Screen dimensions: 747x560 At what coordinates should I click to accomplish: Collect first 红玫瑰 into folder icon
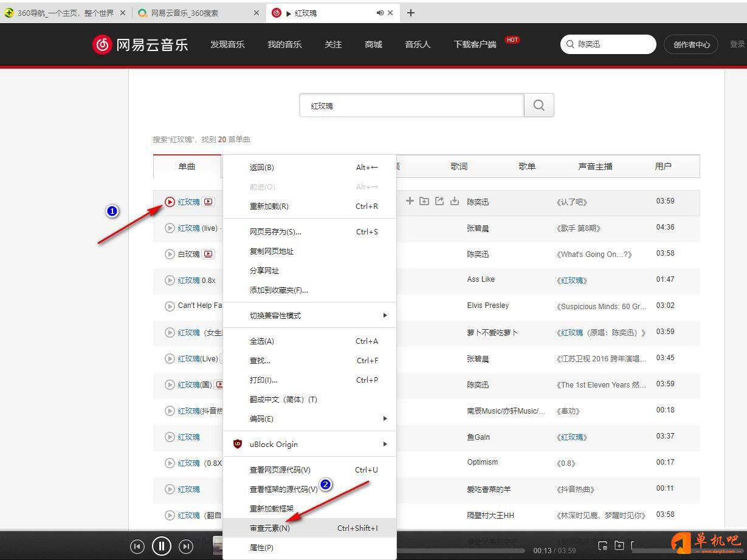click(424, 201)
